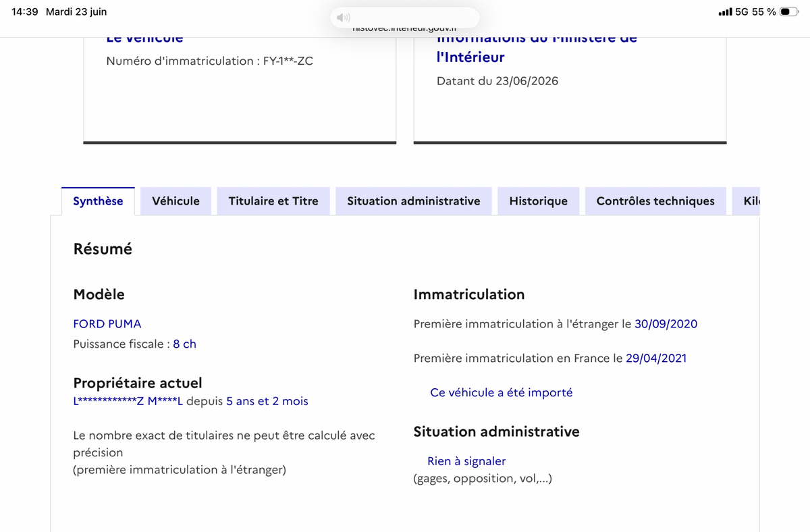Image resolution: width=810 pixels, height=532 pixels.
Task: Open the Contrôles techniques tab
Action: [655, 201]
